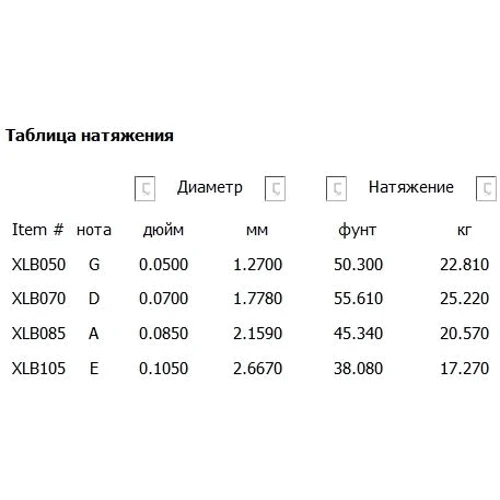Click the broken image icon right of Натяжение
Screen dimensions: 500x500
486,188
